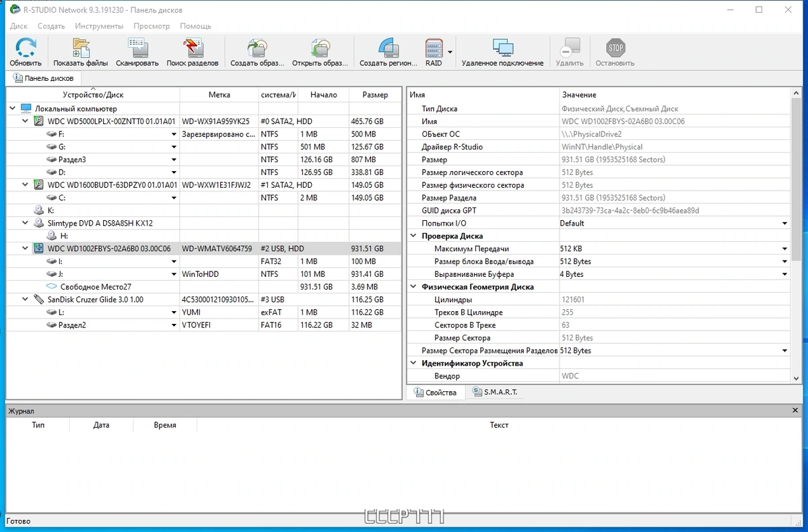Select the I: FAT32 partition row
The image size is (808, 532).
click(x=204, y=261)
